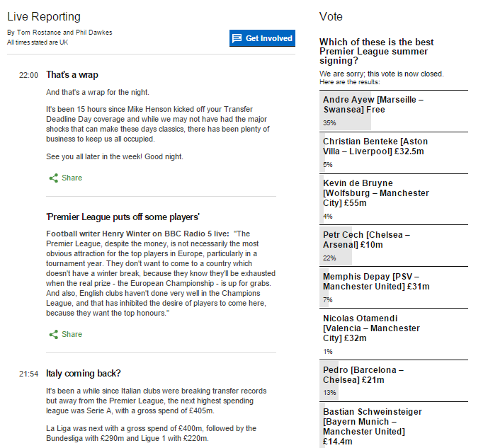Click Share link under Premier League quote
Image resolution: width=488 pixels, height=448 pixels.
tap(72, 334)
